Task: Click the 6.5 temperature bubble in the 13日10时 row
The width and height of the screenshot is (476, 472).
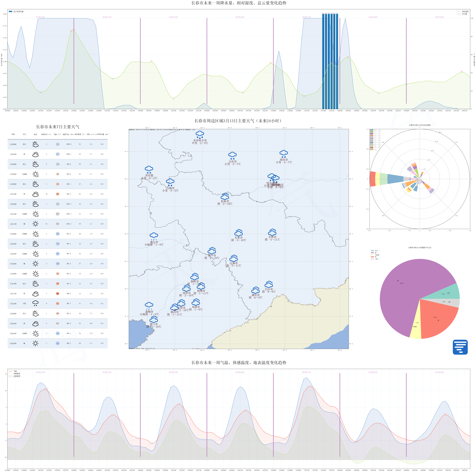Action: (57, 194)
